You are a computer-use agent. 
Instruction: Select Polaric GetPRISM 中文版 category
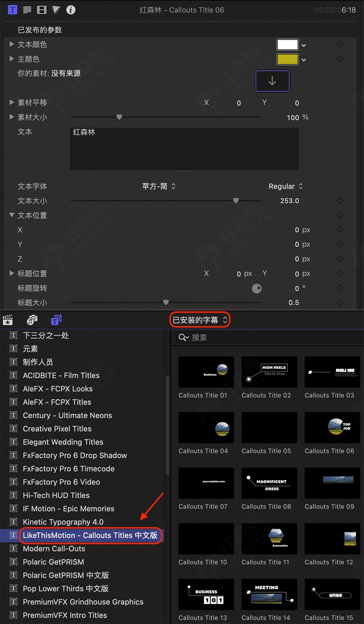[x=66, y=575]
